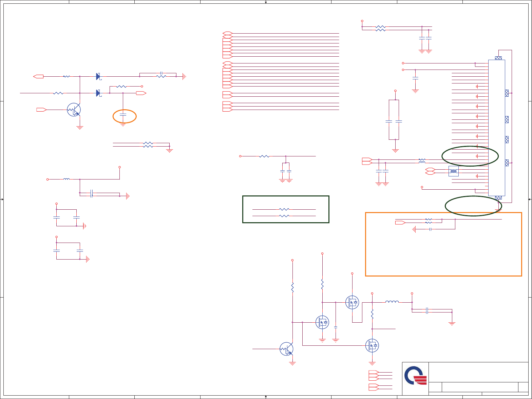This screenshot has height=399, width=532.
Task: Select the NPN transistor driving the MOSFET switch circuit
Action: click(x=287, y=349)
